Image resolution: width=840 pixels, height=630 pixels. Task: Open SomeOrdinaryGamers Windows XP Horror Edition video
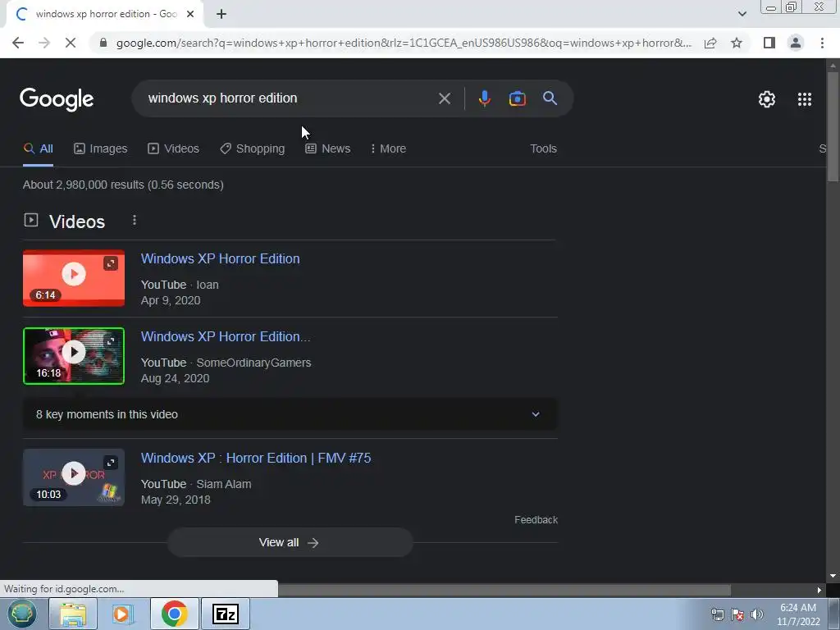click(x=226, y=337)
